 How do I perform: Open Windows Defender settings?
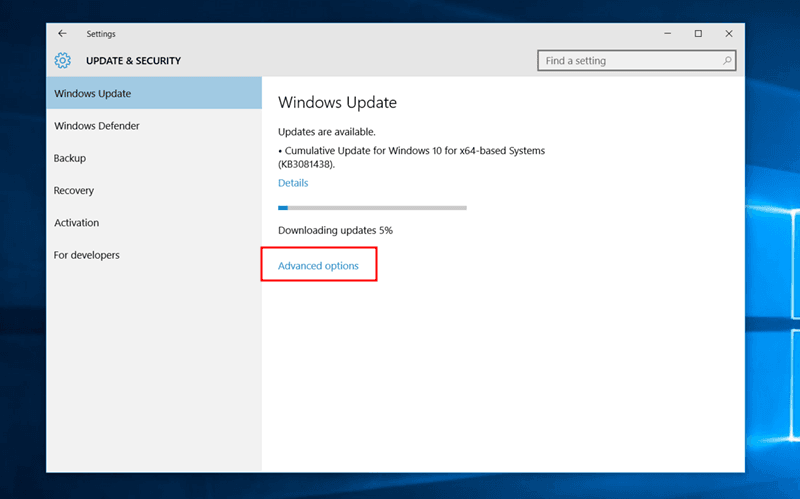pyautogui.click(x=154, y=126)
